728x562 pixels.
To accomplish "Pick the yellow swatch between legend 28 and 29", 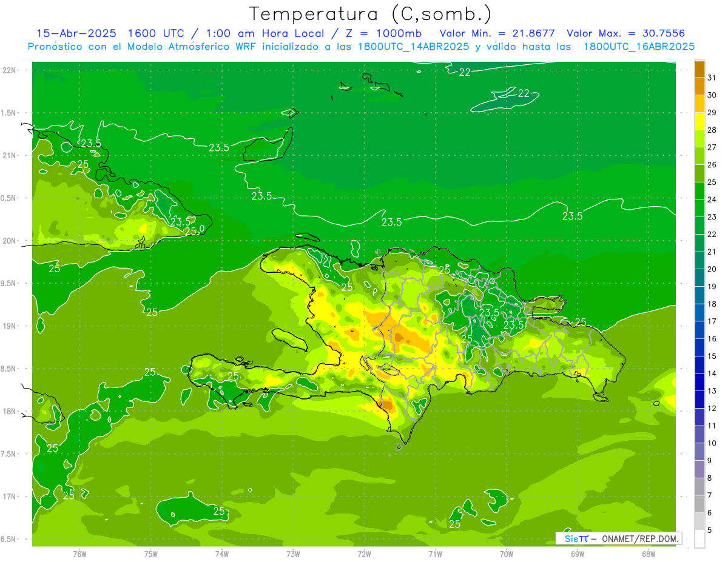I will coord(699,121).
